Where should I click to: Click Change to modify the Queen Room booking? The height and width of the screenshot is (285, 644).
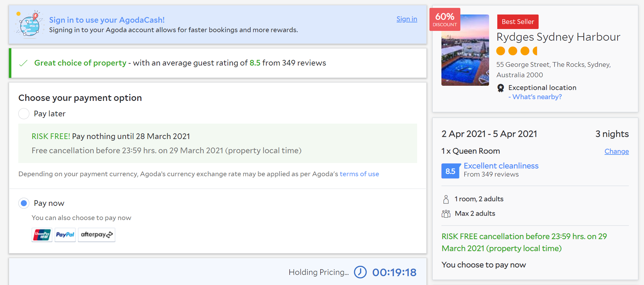pos(616,151)
